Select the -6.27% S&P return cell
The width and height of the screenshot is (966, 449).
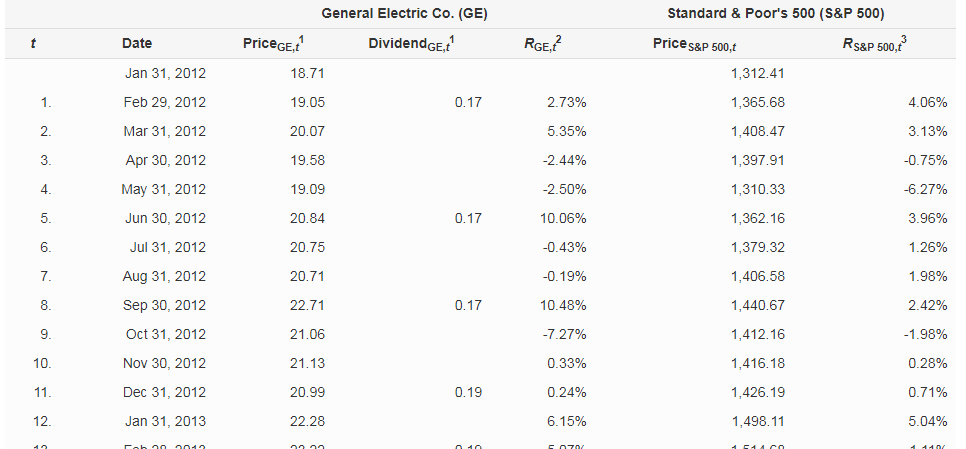pos(926,189)
